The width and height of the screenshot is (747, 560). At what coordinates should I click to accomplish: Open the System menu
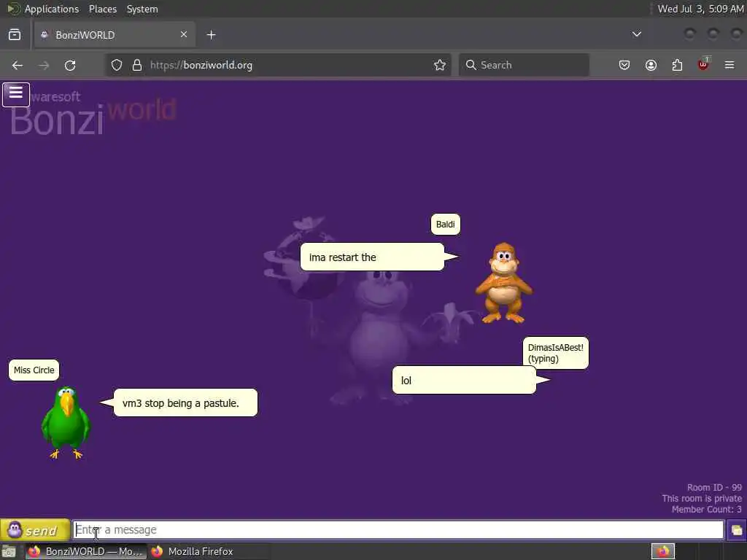tap(142, 9)
